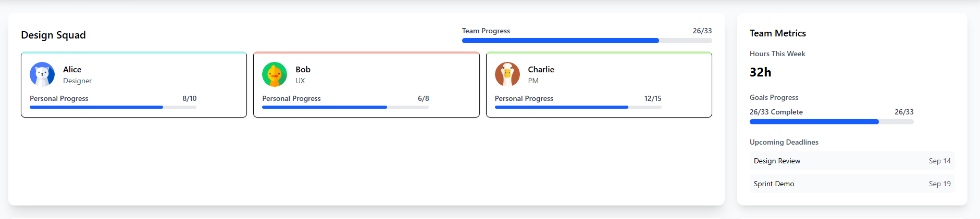Click the Team Progress bar

tap(587, 41)
